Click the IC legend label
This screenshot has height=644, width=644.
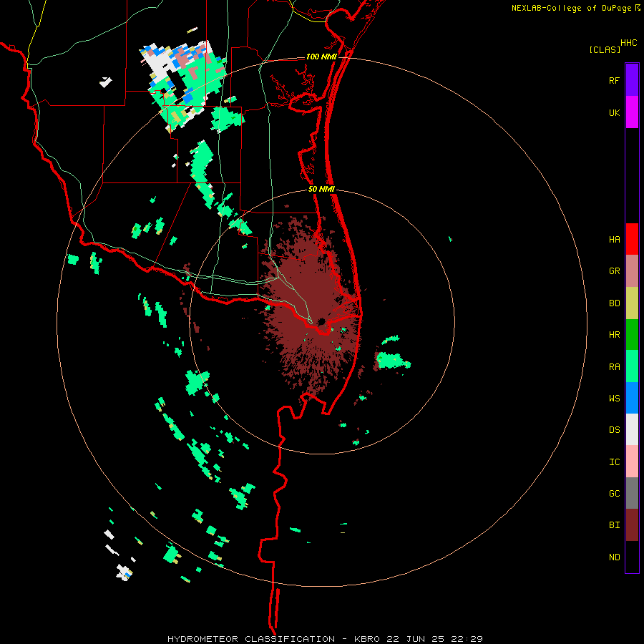click(614, 462)
